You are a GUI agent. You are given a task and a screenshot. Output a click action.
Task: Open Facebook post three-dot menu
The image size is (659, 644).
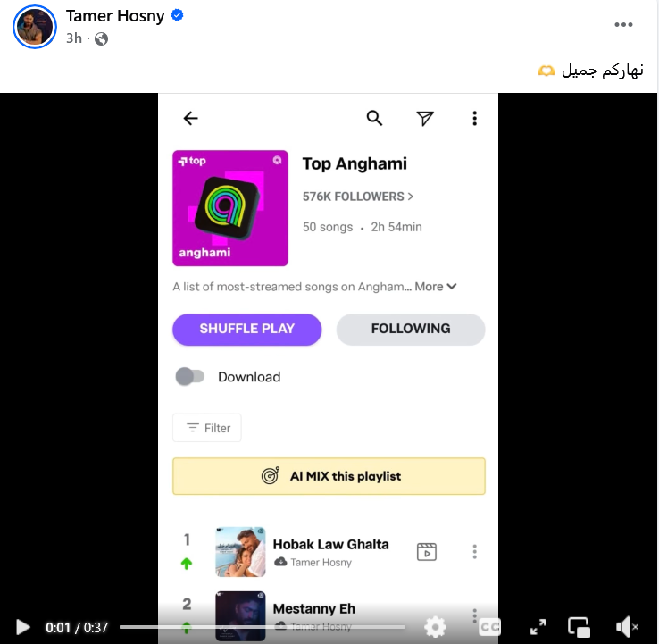click(x=623, y=24)
